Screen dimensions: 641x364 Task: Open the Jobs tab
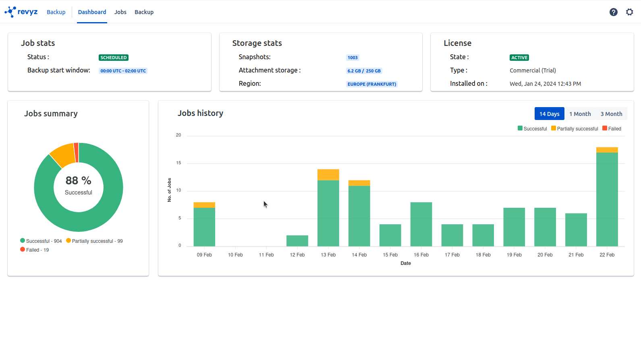(x=120, y=12)
